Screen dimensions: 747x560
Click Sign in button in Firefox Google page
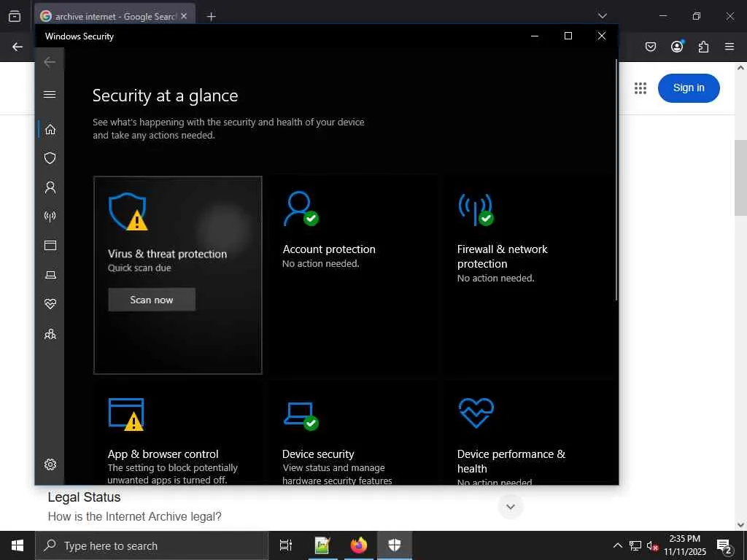[x=689, y=88]
